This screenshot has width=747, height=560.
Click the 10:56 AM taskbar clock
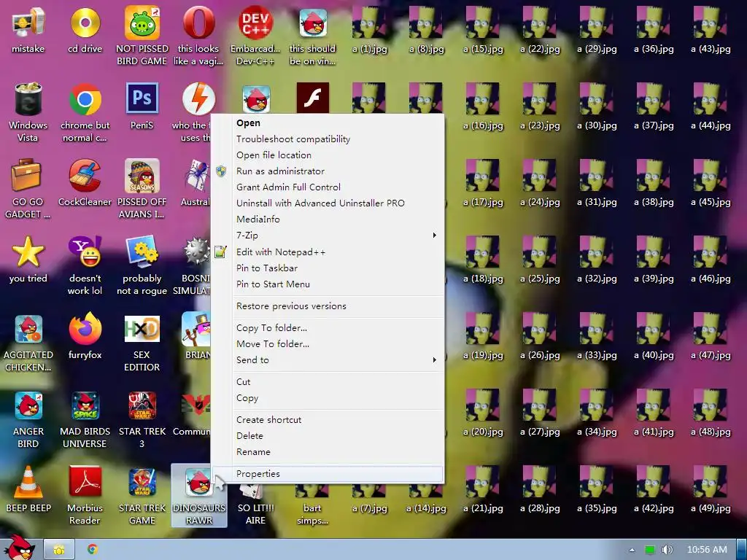point(707,550)
